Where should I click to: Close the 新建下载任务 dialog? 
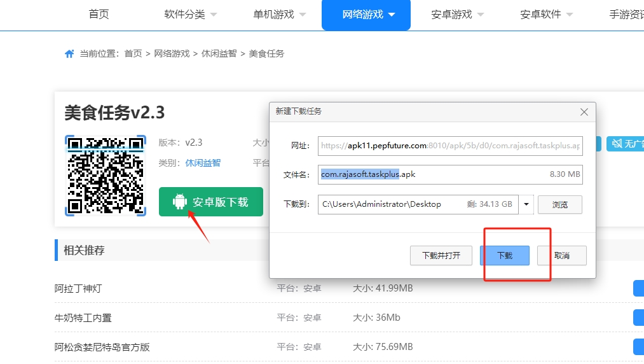click(x=584, y=111)
